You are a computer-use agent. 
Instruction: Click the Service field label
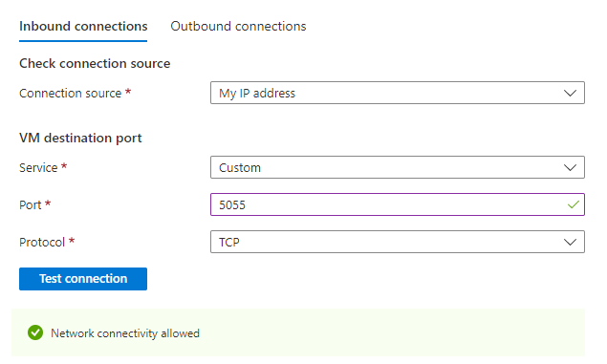click(38, 167)
